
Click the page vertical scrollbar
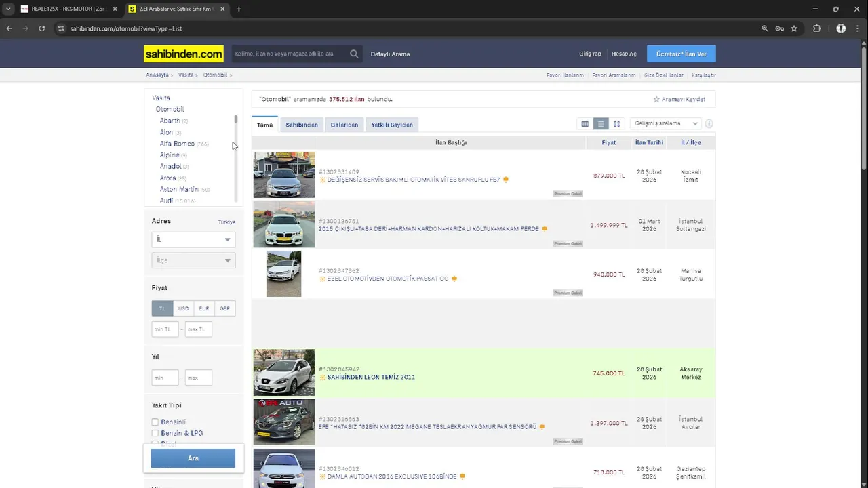tap(864, 108)
